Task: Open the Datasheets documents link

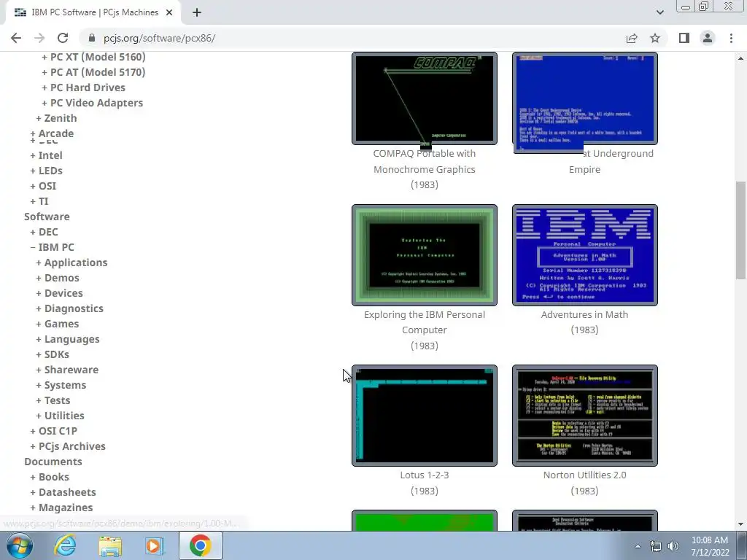Action: tap(67, 492)
